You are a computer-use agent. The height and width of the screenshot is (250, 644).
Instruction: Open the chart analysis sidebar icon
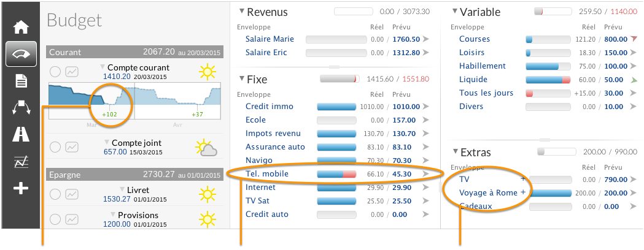pos(21,162)
